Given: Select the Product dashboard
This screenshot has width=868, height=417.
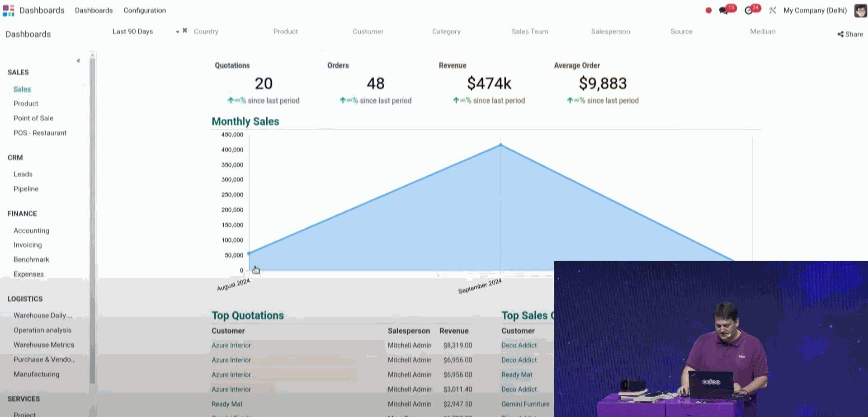Looking at the screenshot, I should [x=26, y=103].
